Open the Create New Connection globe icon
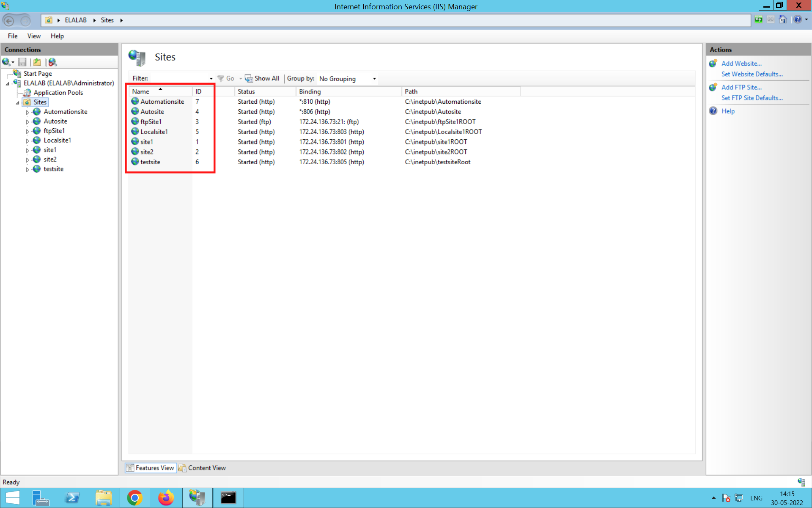812x508 pixels. coord(6,62)
